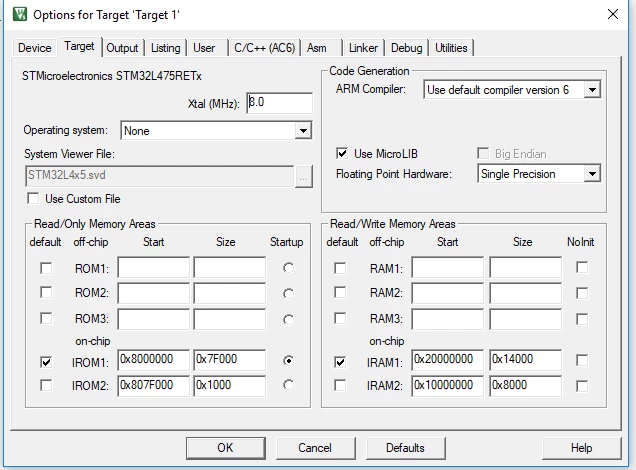The height and width of the screenshot is (470, 636).
Task: Select the ROM3 Startup radio button
Action: [x=288, y=320]
